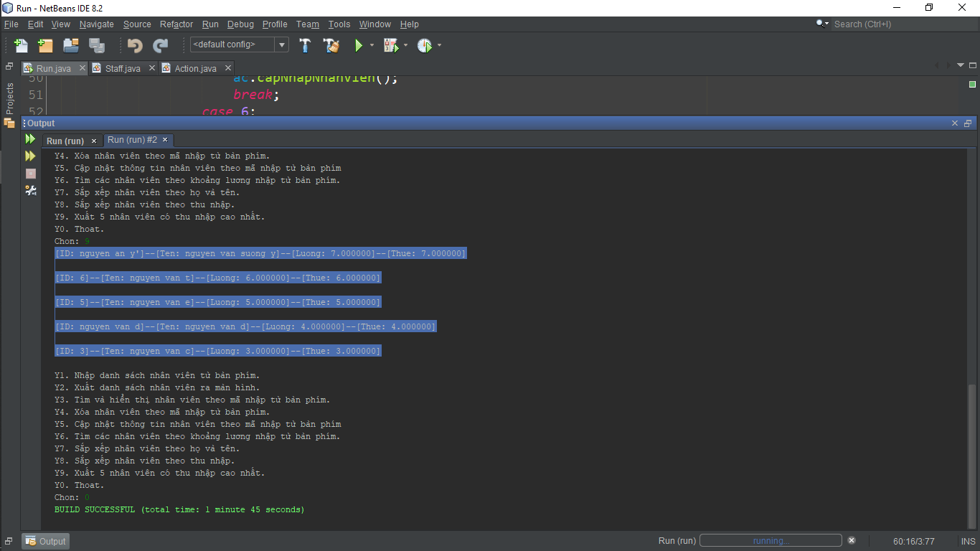Open the default config dropdown
The height and width of the screenshot is (551, 980).
[282, 45]
